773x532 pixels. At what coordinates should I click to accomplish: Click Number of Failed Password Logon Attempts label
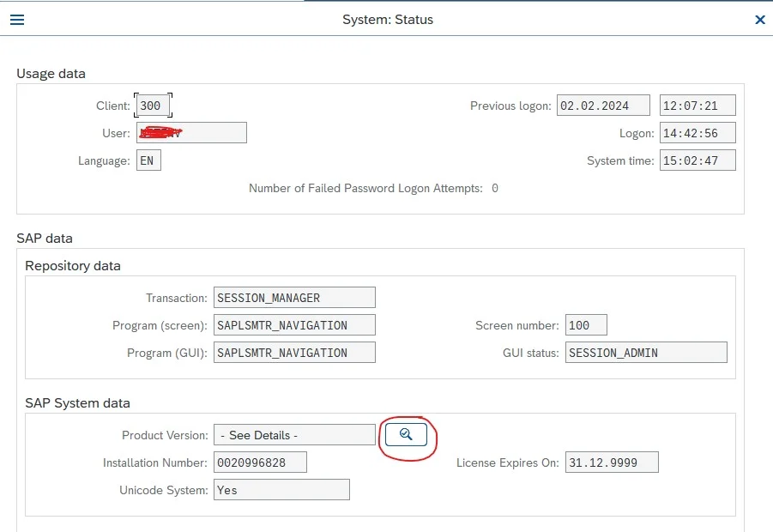click(x=365, y=188)
